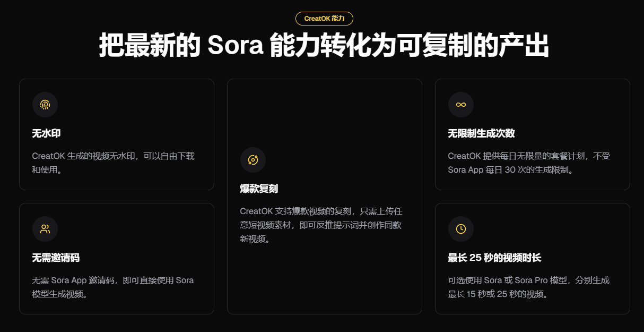644x332 pixels.
Task: Click the 最长 25 秒的视频时长 title
Action: point(494,258)
